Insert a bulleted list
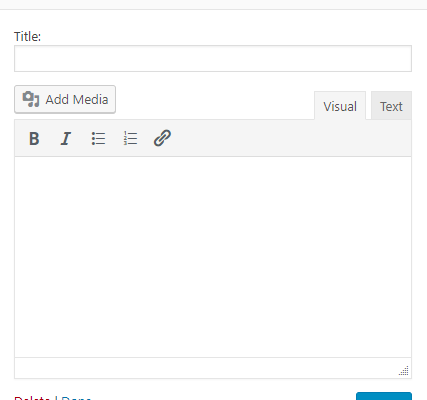The height and width of the screenshot is (400, 427). 98,138
